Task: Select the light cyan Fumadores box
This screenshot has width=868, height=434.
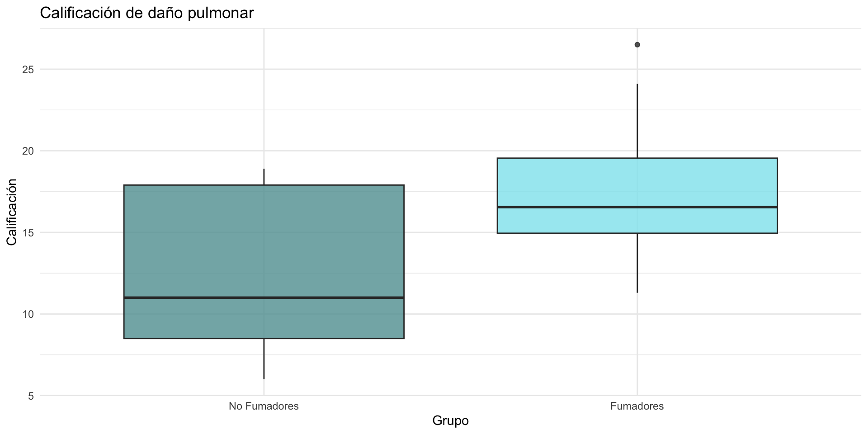Action: [637, 182]
